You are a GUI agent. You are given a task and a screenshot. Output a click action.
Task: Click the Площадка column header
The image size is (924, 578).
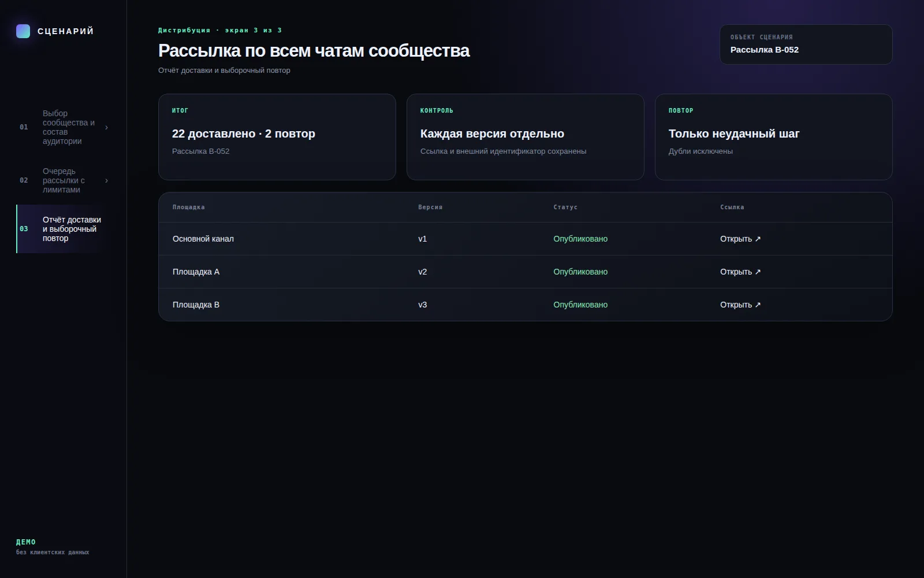click(x=189, y=207)
